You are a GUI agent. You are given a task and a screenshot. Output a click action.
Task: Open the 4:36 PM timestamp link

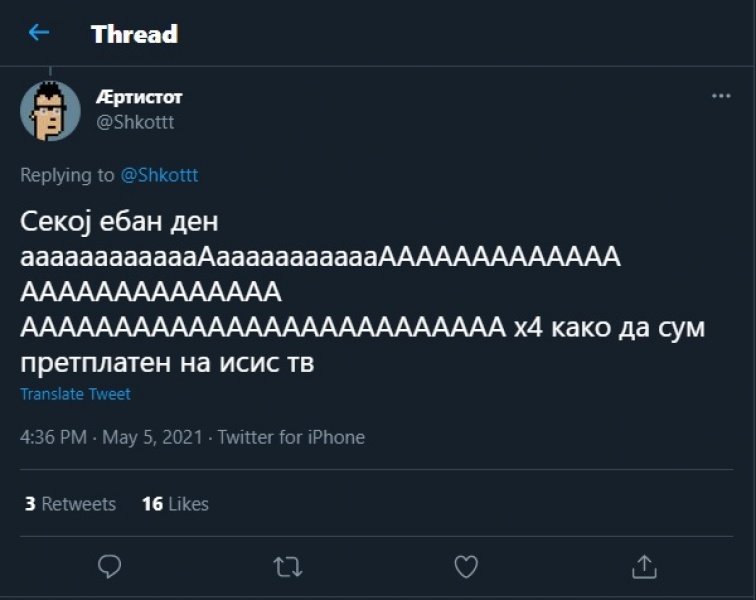pos(52,437)
